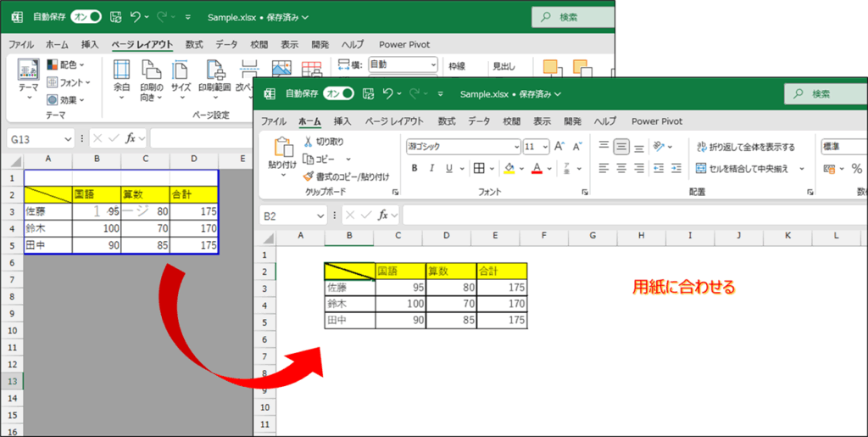
Task: Open ファイル tab in back window
Action: [20, 45]
